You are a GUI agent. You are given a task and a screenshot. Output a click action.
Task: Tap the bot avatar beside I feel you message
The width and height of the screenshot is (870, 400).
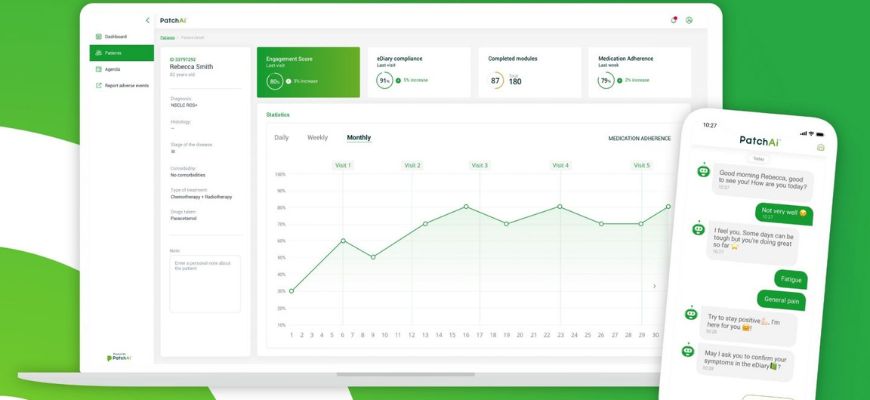pos(699,227)
